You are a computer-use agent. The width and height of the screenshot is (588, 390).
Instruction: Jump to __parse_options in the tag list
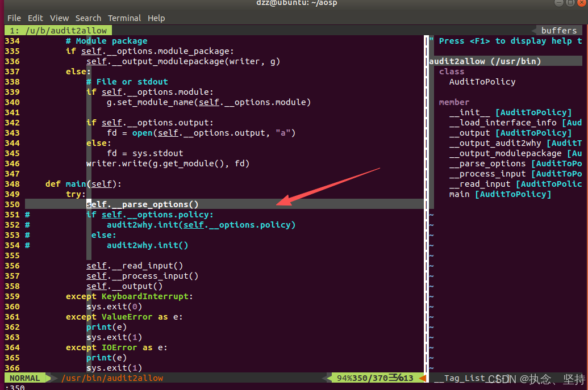(516, 163)
